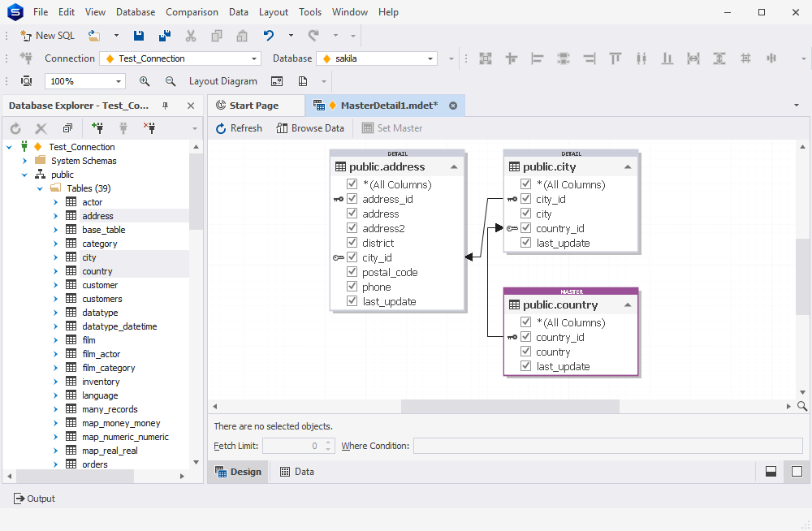
Task: Click the Layout Diagram button
Action: click(x=223, y=81)
